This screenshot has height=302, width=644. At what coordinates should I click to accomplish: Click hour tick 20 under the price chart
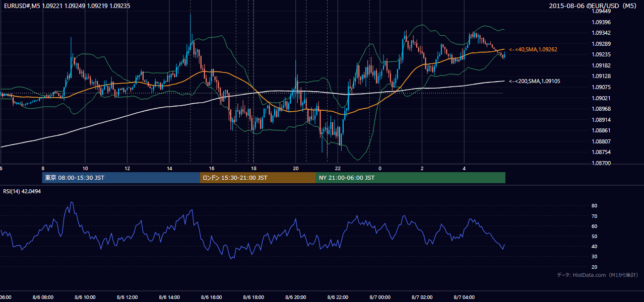coord(296,169)
